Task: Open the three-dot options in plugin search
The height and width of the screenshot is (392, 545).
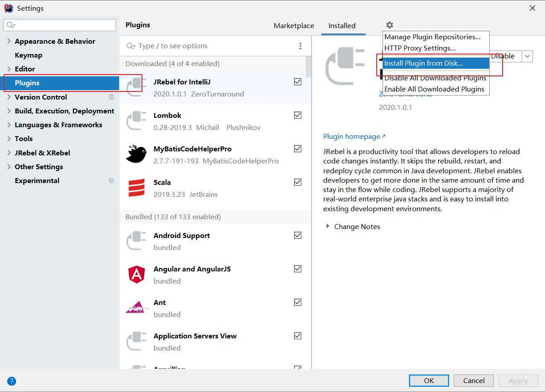Action: click(300, 46)
